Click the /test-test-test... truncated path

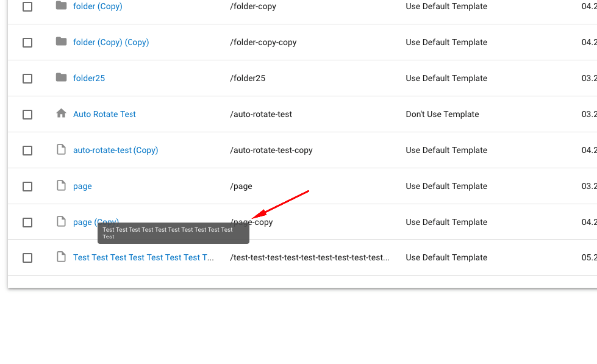tap(310, 258)
